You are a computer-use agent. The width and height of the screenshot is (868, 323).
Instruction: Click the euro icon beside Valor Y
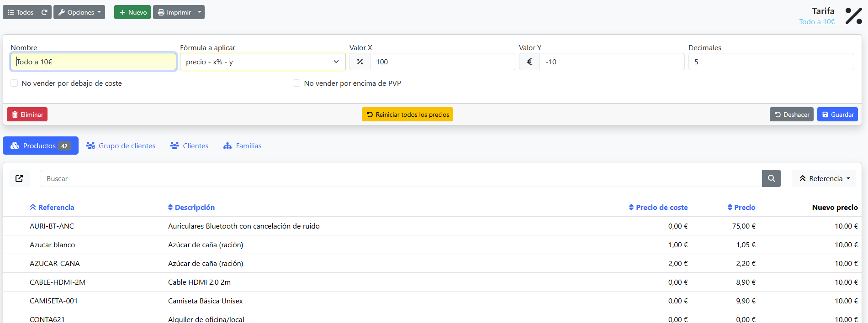point(529,62)
